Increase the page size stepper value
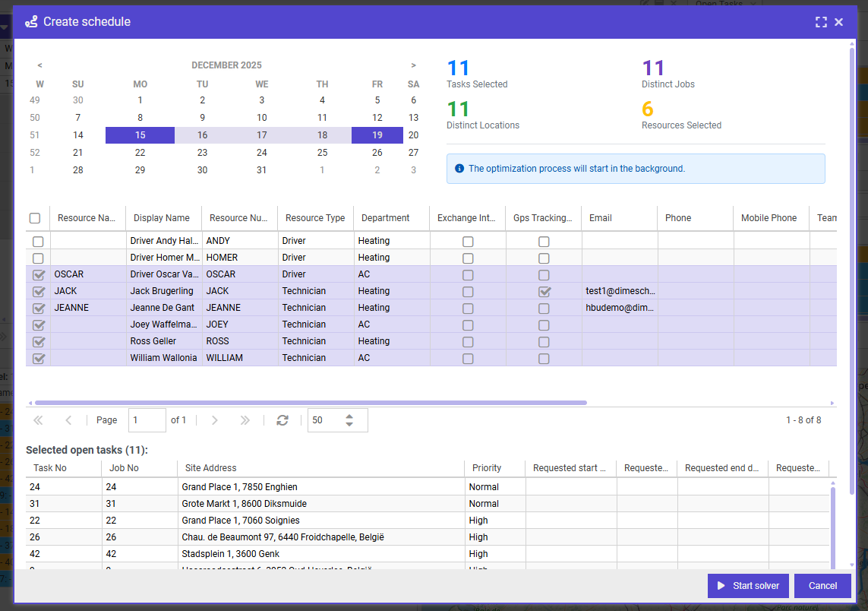This screenshot has height=611, width=868. click(349, 416)
